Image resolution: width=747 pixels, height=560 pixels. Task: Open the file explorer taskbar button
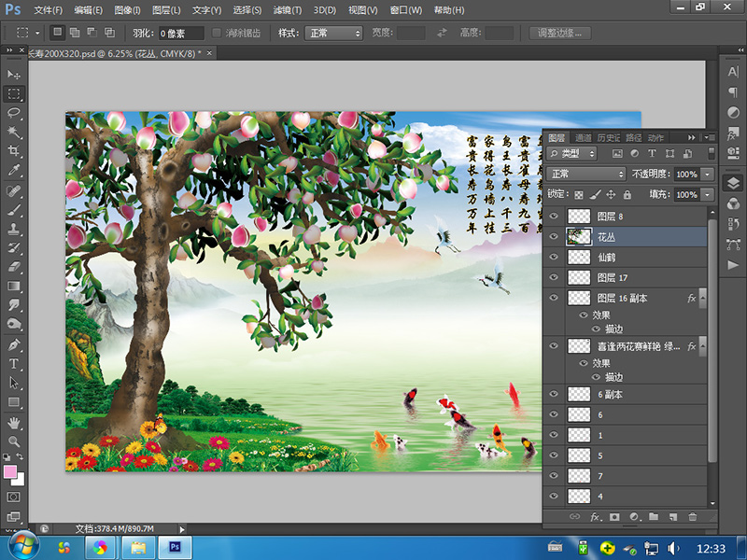click(138, 548)
